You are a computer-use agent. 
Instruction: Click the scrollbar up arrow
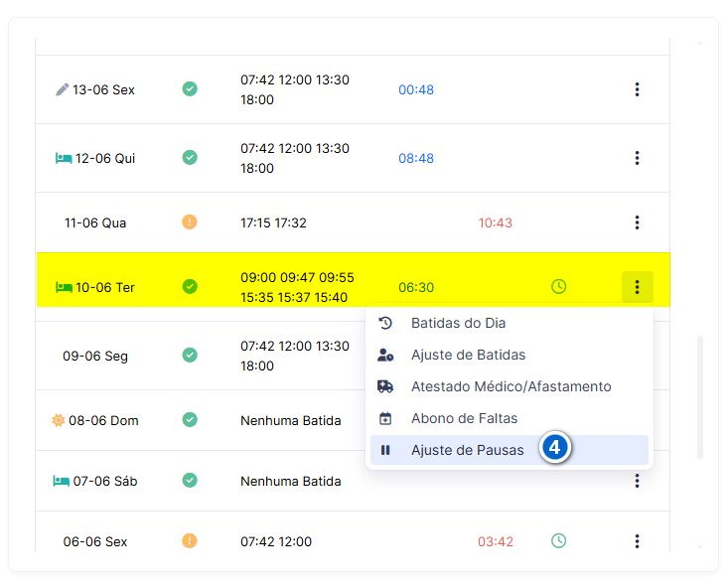pos(699,43)
